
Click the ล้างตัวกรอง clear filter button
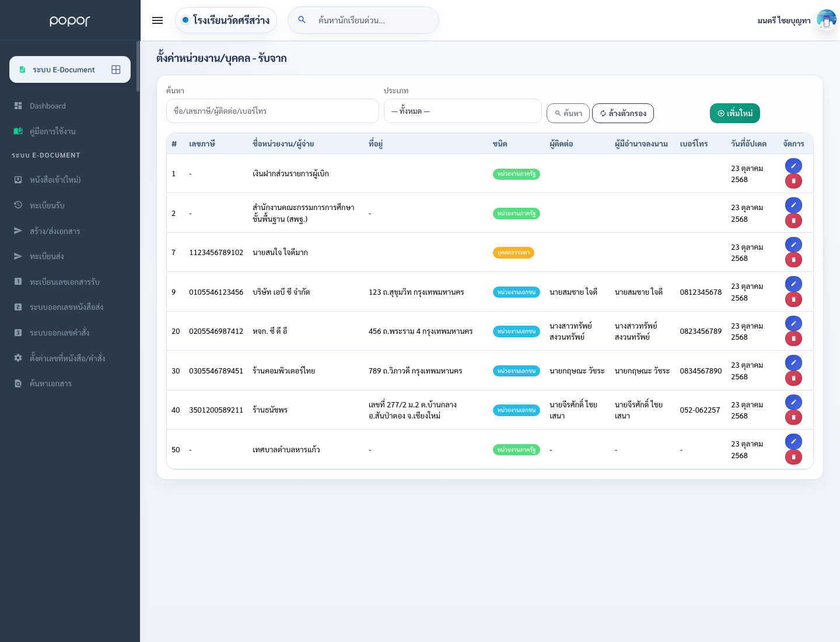pos(623,113)
